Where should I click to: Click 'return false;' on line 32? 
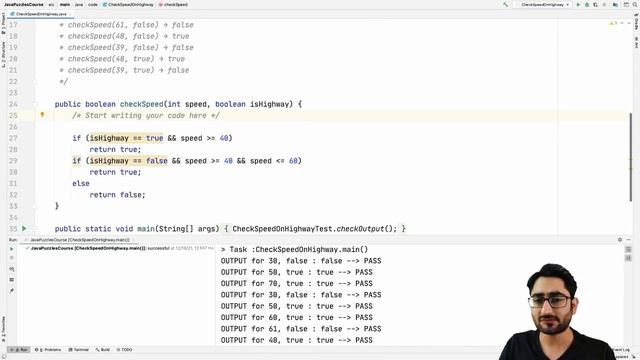117,195
